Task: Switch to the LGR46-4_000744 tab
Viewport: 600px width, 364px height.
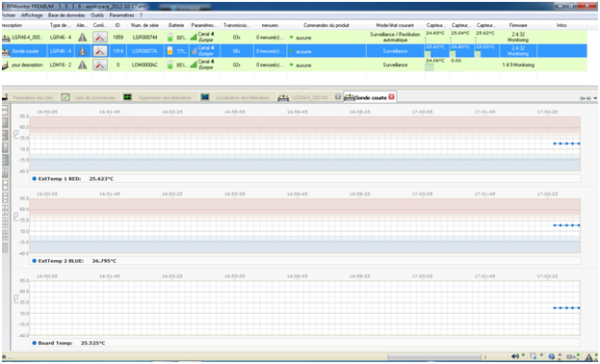Action: click(x=310, y=98)
